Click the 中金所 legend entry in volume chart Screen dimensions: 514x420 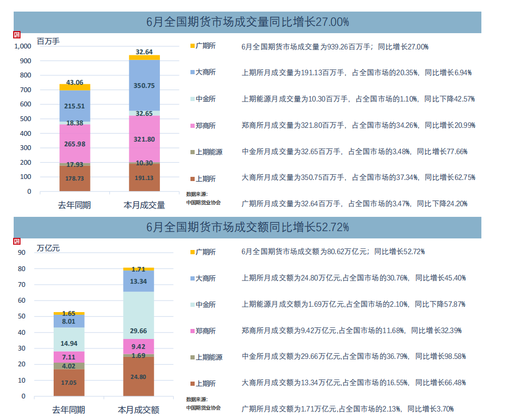203,99
